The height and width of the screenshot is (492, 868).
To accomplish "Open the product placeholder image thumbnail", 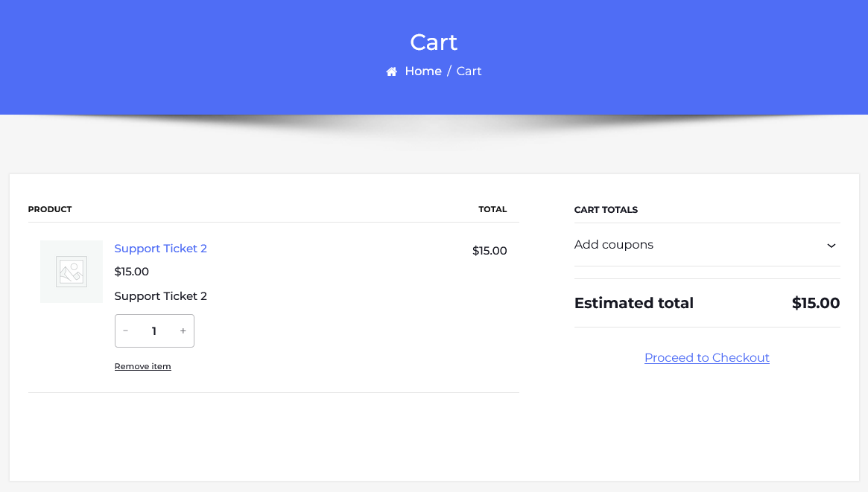I will coord(72,272).
